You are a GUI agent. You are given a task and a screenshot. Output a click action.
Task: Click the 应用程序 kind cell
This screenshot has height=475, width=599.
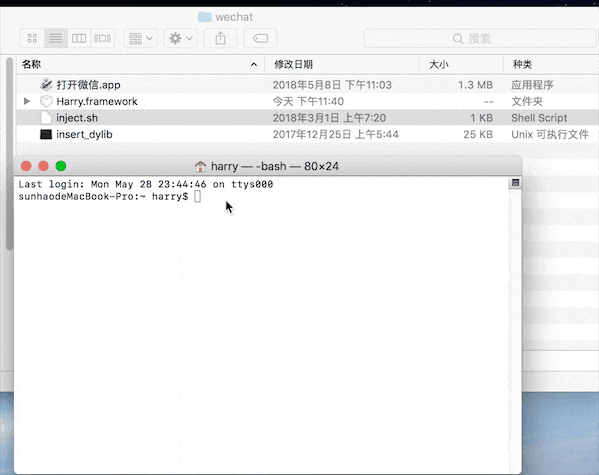coord(532,85)
